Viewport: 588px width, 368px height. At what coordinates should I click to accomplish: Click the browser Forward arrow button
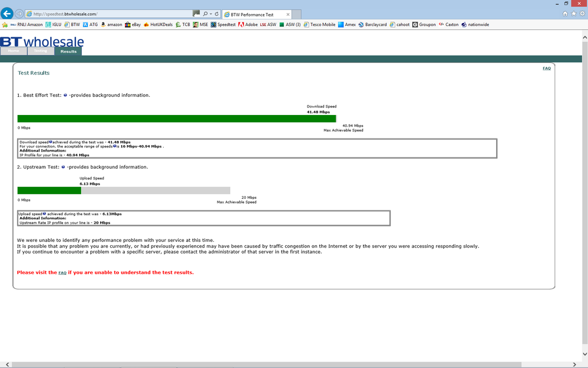click(x=19, y=14)
